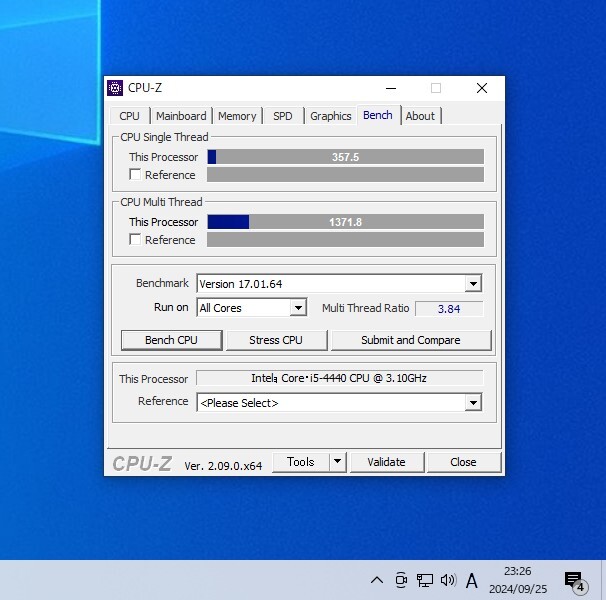Screen dimensions: 606x600
Task: Switch to the Mainboard tab
Action: tap(181, 116)
